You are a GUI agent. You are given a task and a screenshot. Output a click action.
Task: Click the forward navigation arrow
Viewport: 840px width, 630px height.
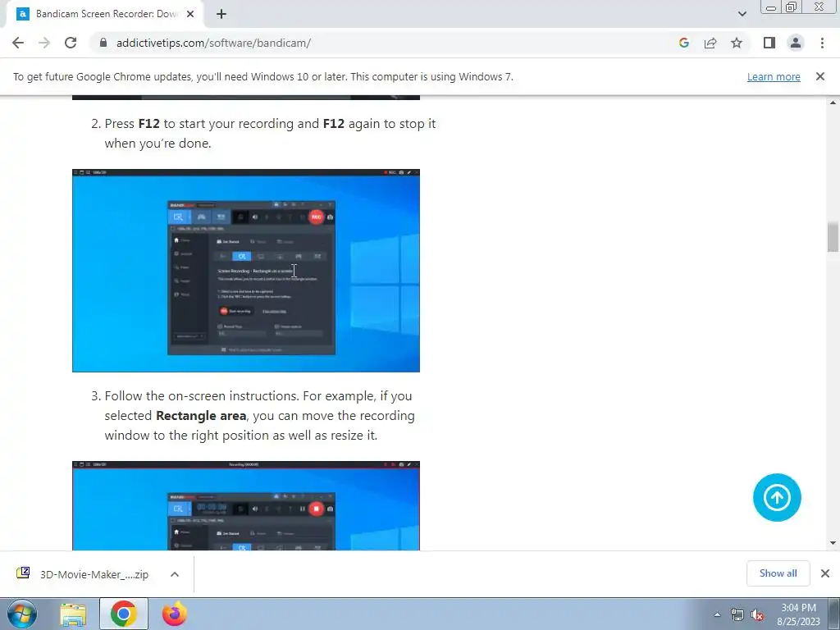point(44,43)
